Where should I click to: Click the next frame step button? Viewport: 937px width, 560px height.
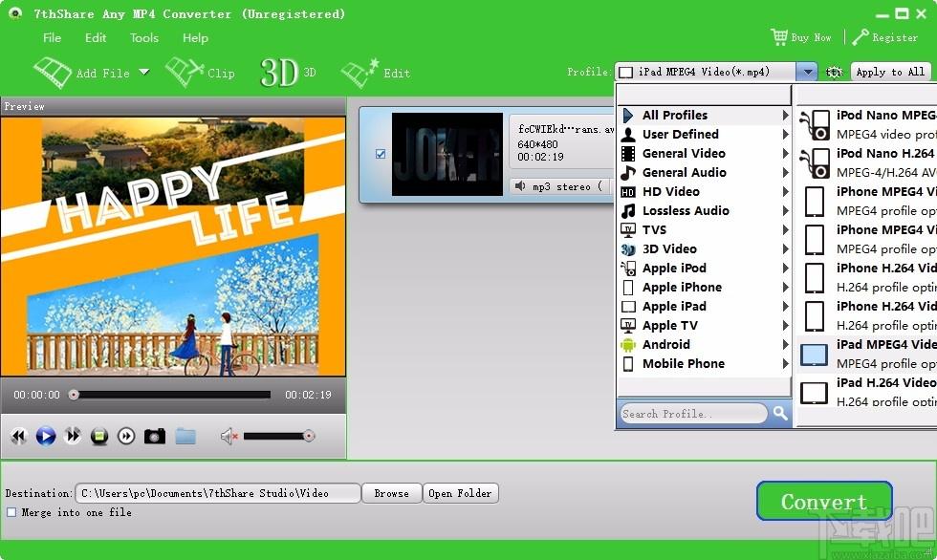(x=126, y=437)
